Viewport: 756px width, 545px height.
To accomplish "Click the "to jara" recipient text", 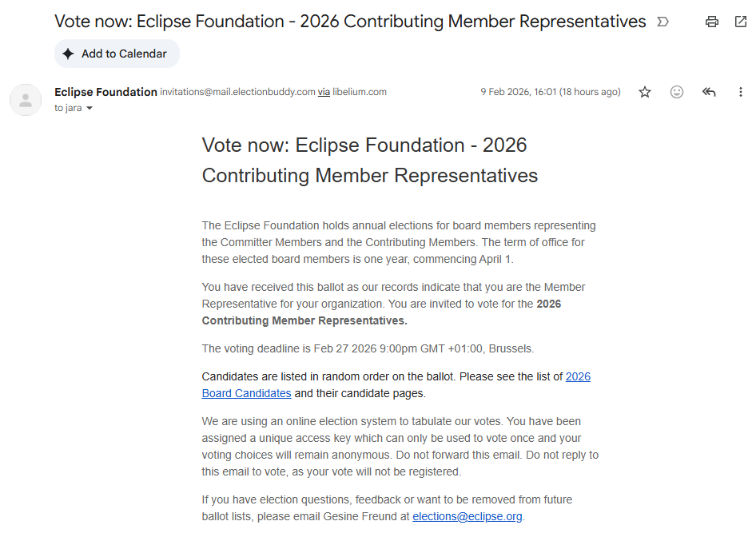I will (x=68, y=108).
